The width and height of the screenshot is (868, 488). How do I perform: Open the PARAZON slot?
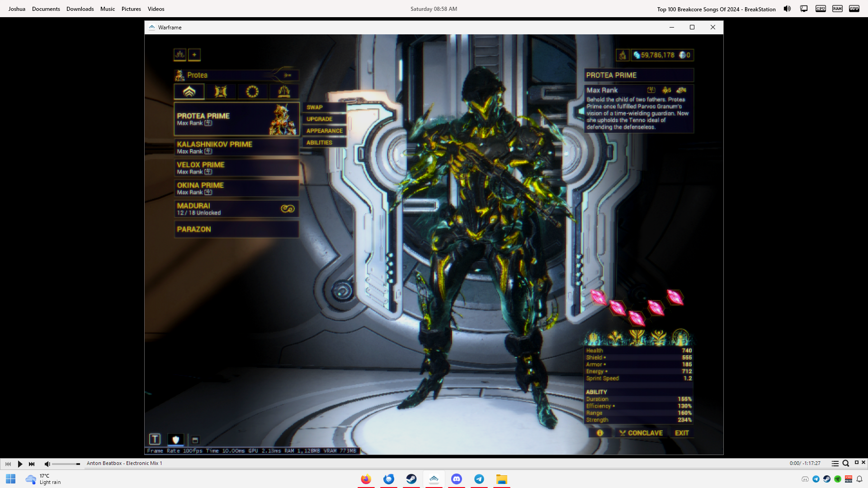[x=236, y=229]
